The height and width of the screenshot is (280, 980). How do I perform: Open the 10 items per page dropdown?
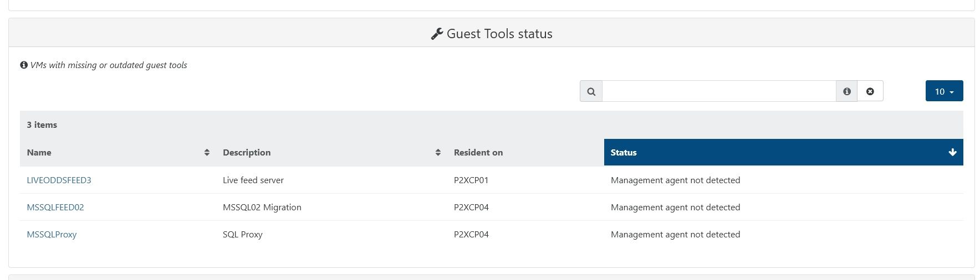click(944, 91)
